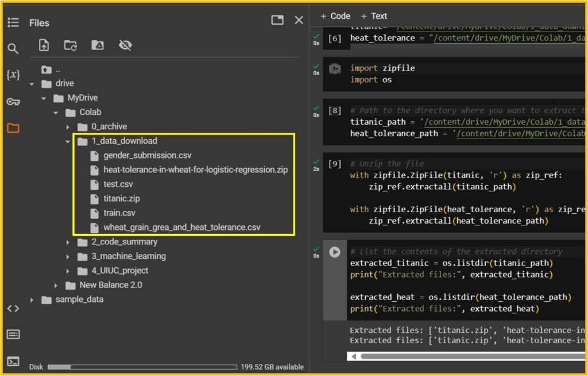Expand the sample_data folder
Viewport: 588px width, 376px height.
point(32,300)
